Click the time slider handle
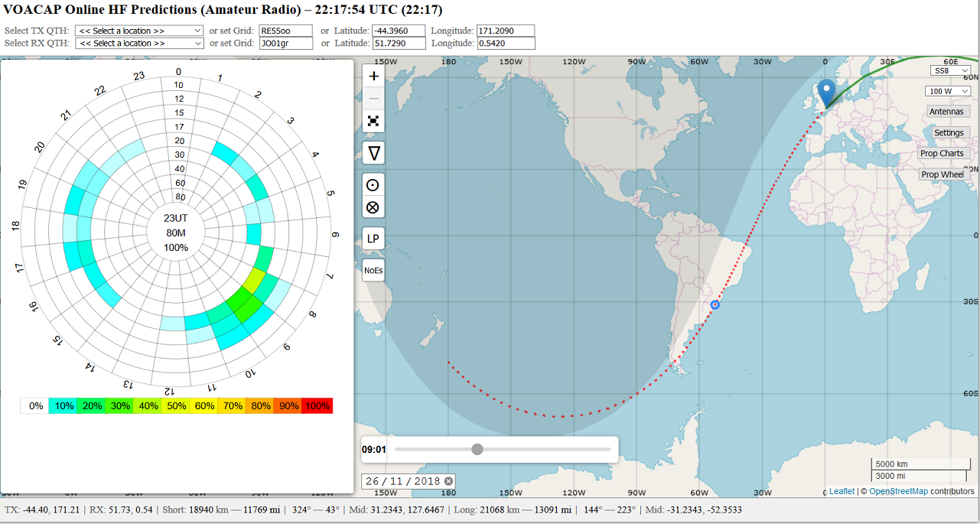 tap(477, 449)
